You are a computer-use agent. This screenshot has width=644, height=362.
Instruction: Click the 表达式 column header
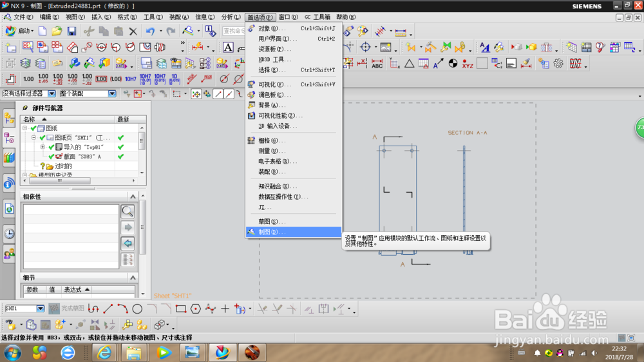(x=77, y=290)
